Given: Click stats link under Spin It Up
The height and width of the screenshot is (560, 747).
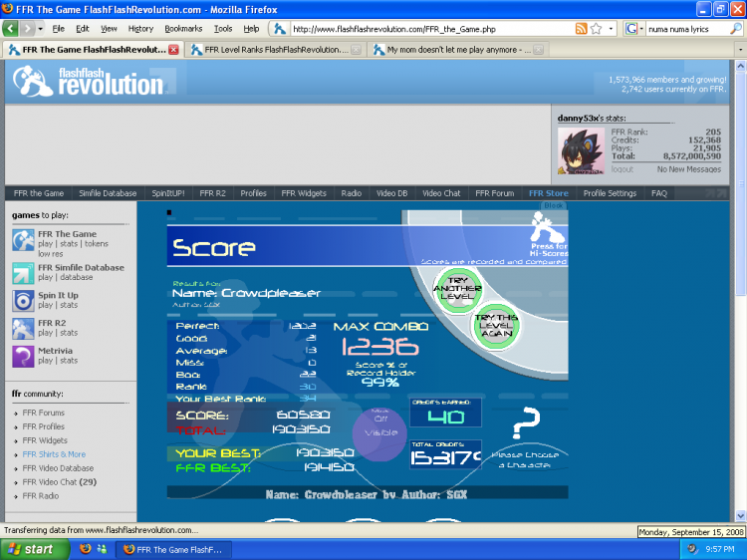Looking at the screenshot, I should coord(69,305).
